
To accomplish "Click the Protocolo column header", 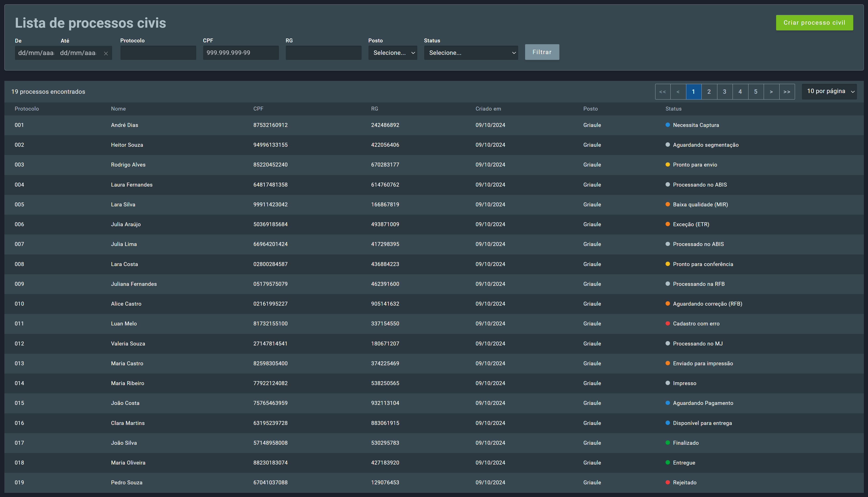I will tap(27, 109).
